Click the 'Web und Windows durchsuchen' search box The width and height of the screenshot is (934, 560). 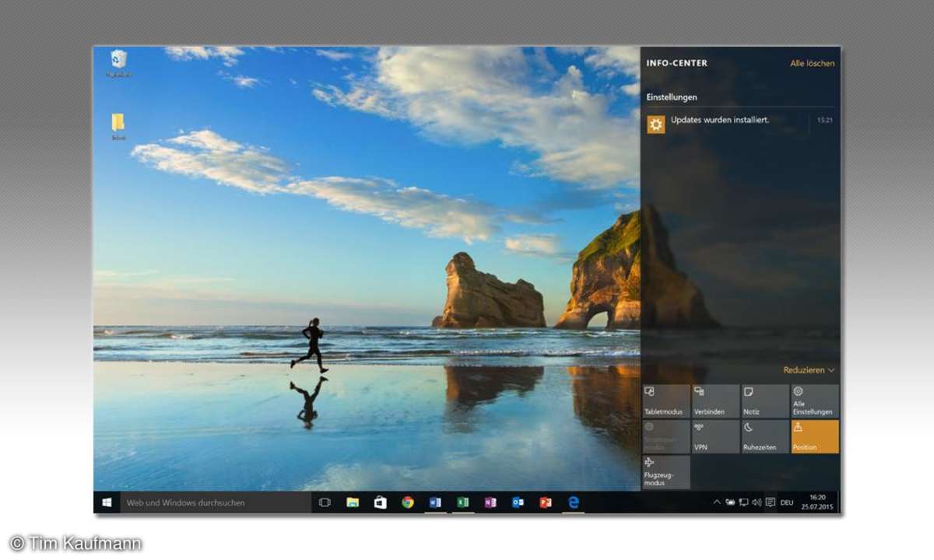(x=216, y=502)
